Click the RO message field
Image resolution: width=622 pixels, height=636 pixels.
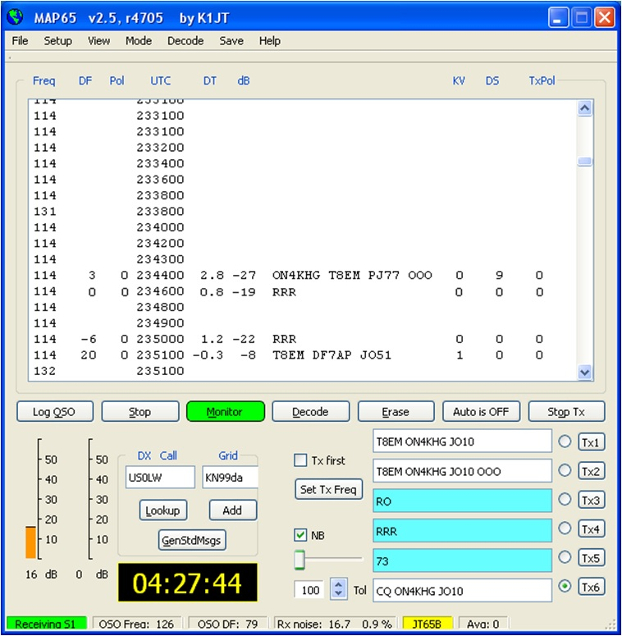pyautogui.click(x=462, y=501)
